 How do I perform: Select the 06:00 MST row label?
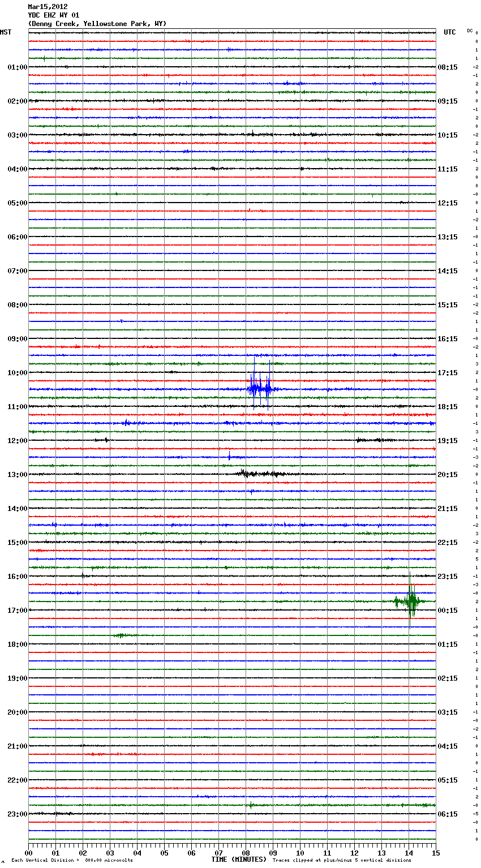coord(18,237)
